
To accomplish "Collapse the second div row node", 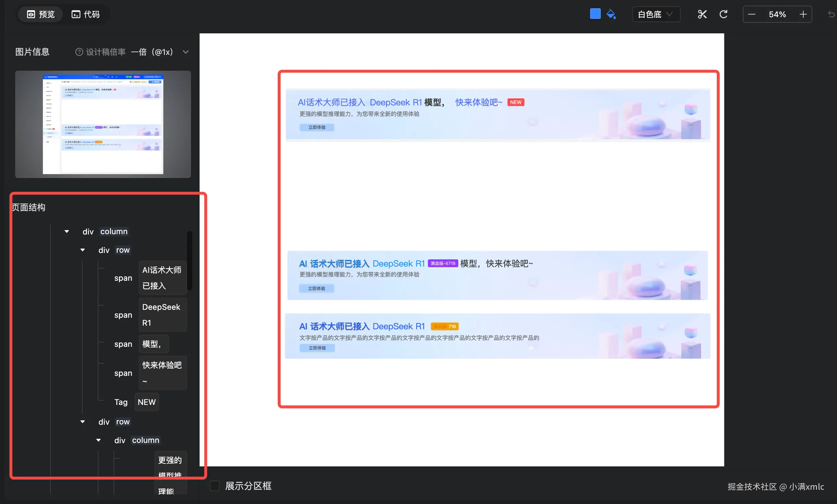I will [x=83, y=422].
